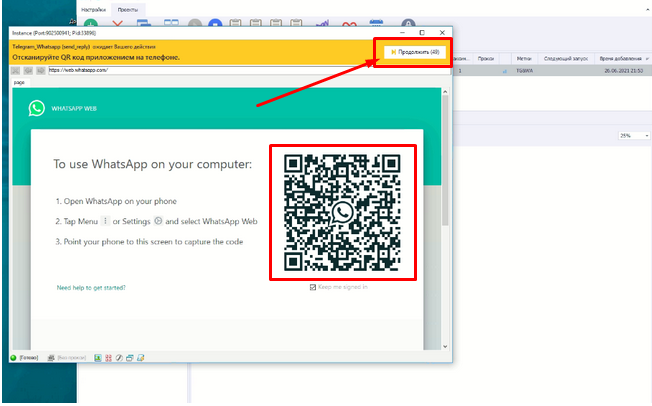Click the Продолжить continue button

pyautogui.click(x=415, y=52)
